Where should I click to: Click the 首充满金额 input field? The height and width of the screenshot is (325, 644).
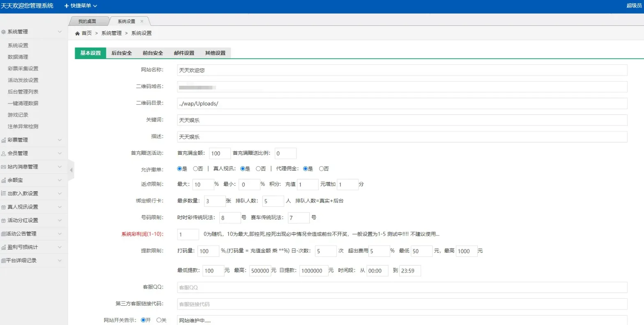(x=220, y=153)
